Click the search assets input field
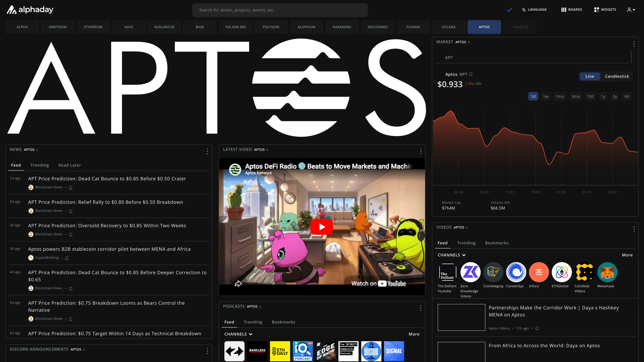The image size is (644, 362). pyautogui.click(x=280, y=10)
